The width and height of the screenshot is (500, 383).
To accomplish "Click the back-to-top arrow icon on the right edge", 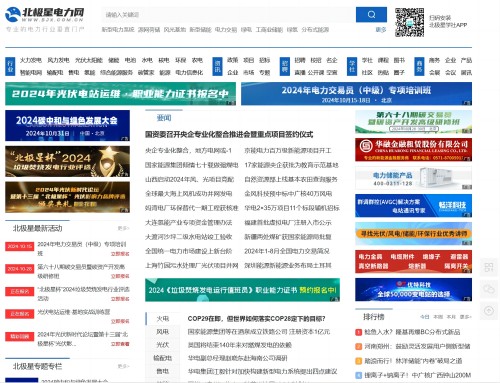I will 489,311.
